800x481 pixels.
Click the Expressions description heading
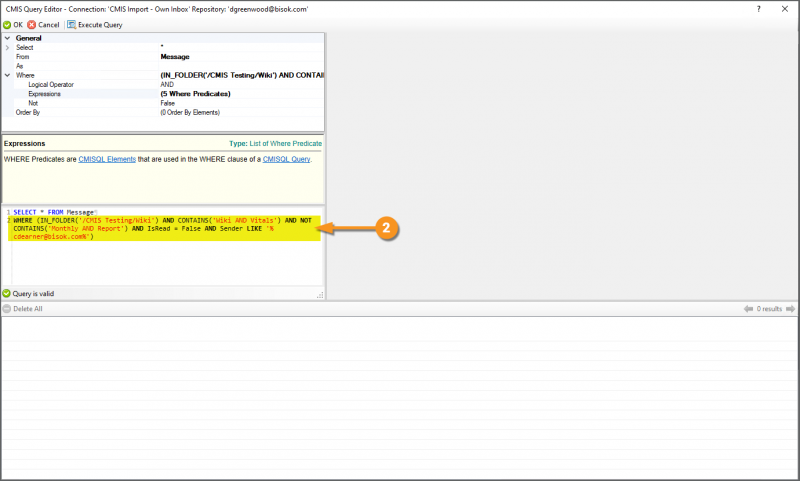tap(24, 144)
